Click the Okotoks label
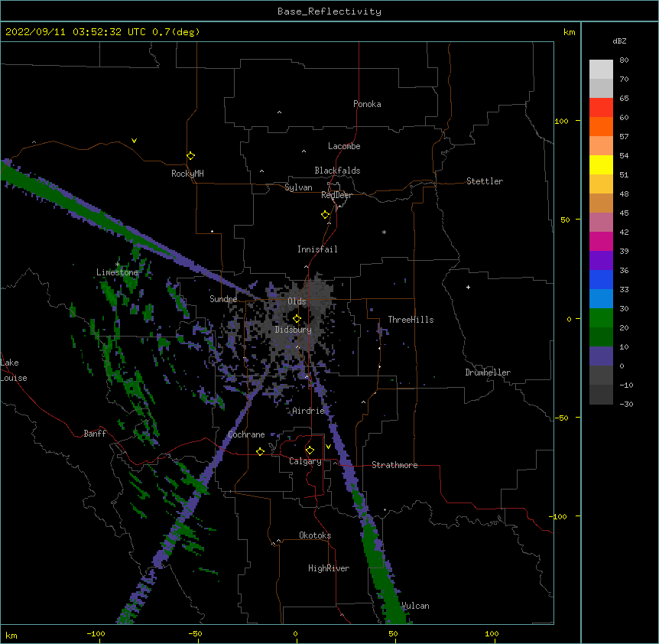Image resolution: width=659 pixels, height=644 pixels. click(x=315, y=535)
